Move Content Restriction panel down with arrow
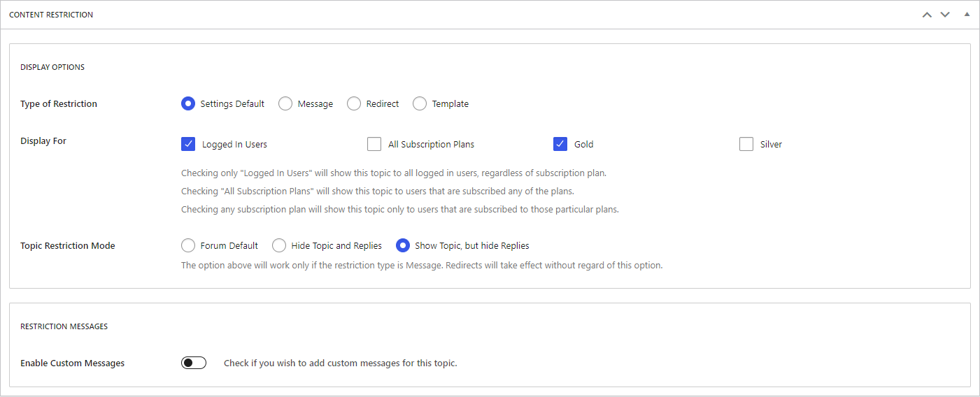The height and width of the screenshot is (397, 980). pos(945,15)
